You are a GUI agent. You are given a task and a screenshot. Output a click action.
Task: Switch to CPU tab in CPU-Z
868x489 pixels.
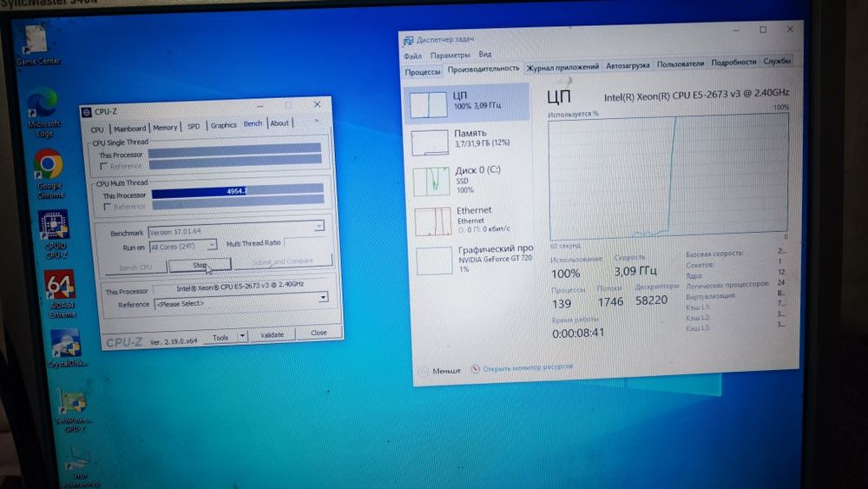tap(97, 129)
